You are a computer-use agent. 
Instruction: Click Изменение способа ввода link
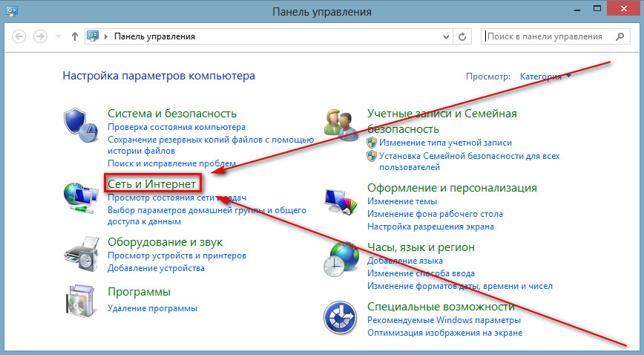pyautogui.click(x=421, y=273)
